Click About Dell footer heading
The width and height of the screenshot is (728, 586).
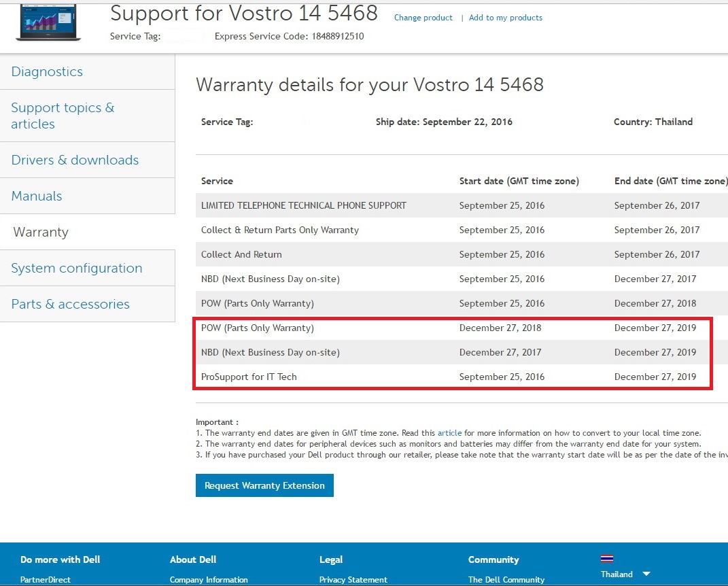tap(193, 559)
